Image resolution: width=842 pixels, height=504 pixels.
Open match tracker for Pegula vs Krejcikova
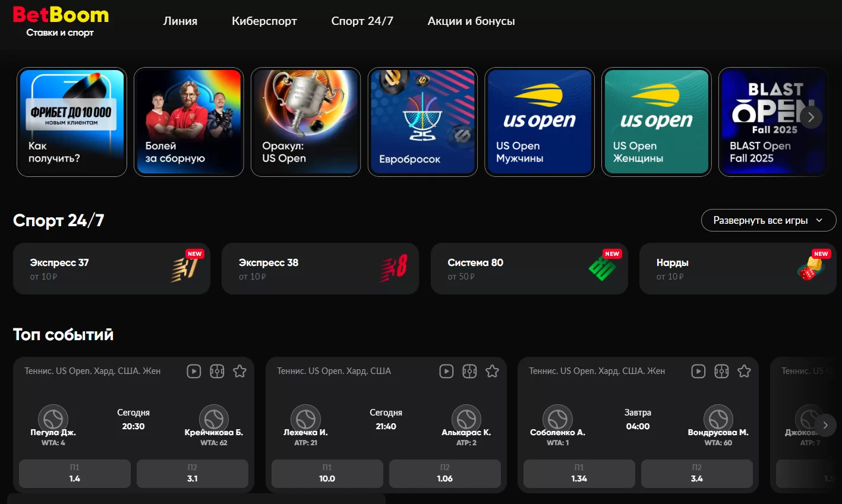pos(217,371)
